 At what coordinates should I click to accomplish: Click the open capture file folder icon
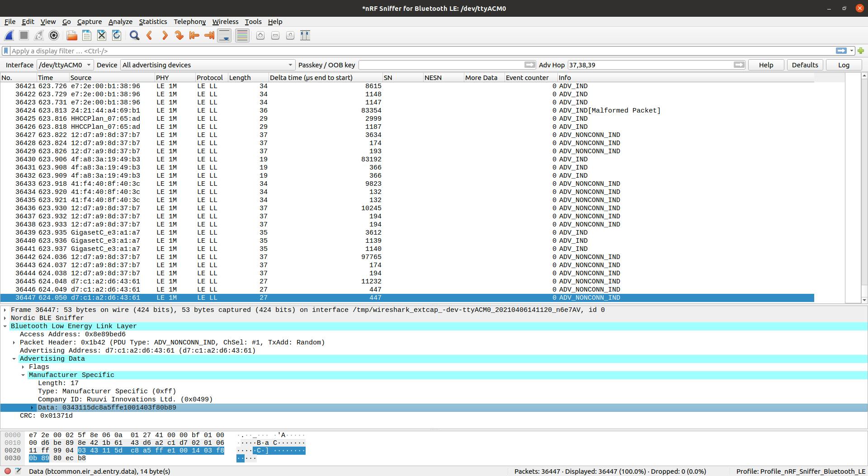71,36
